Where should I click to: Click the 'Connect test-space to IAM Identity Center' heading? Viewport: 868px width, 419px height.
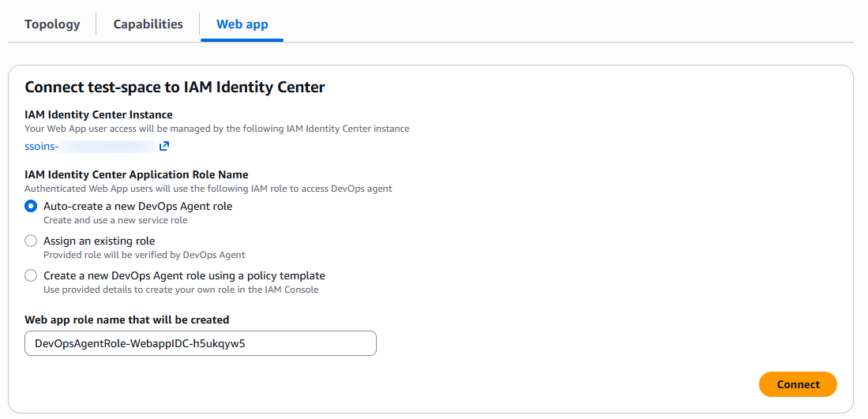tap(175, 87)
